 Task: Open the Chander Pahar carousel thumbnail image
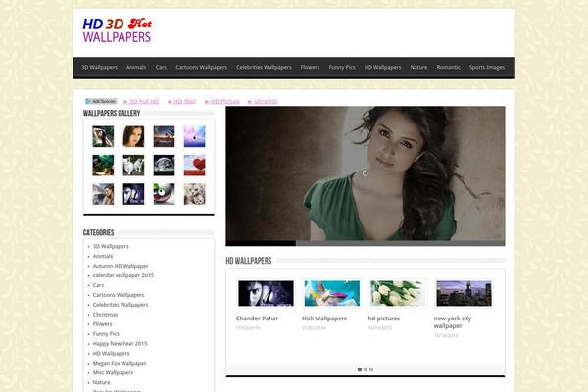click(266, 293)
